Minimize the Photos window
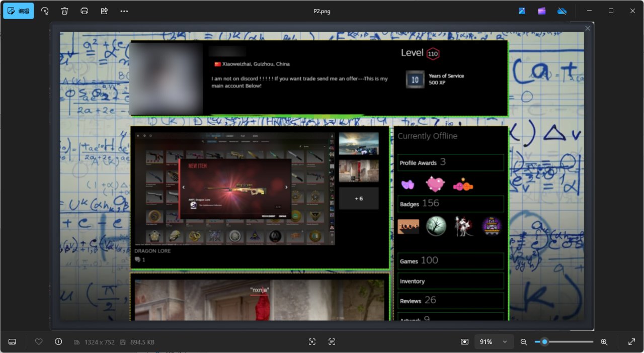The image size is (644, 353). point(589,11)
